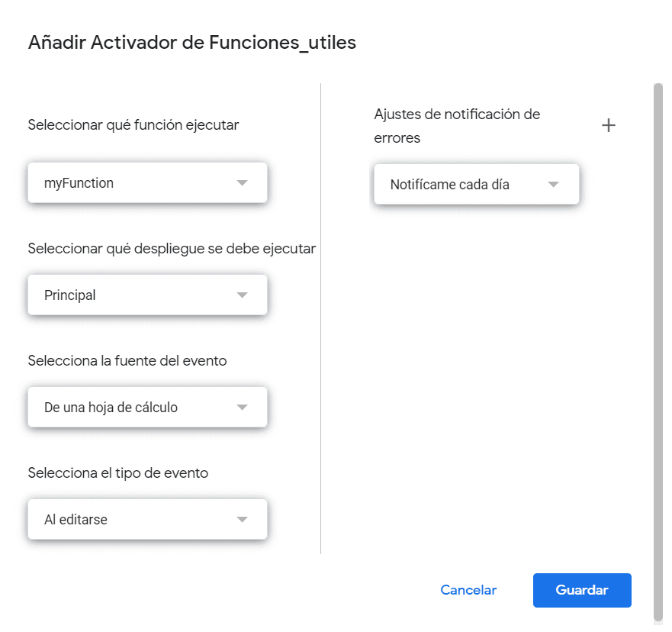The image size is (672, 632).
Task: Click the arrow beside De una hoja de cálculo
Action: tap(242, 408)
